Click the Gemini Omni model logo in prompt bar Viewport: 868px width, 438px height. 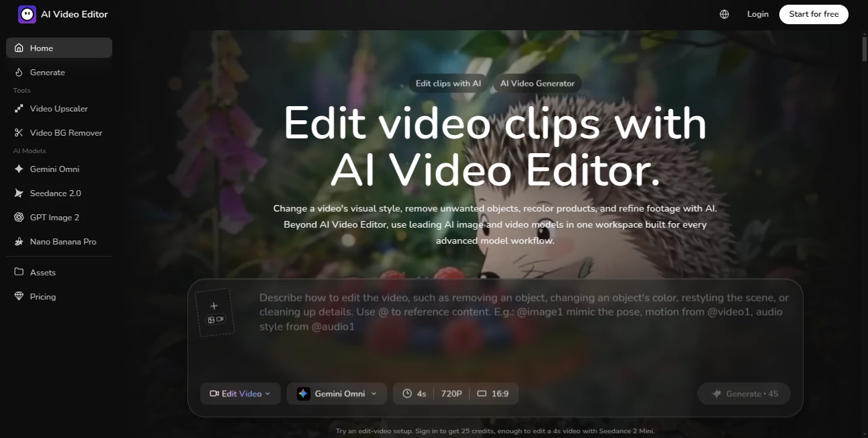(303, 394)
